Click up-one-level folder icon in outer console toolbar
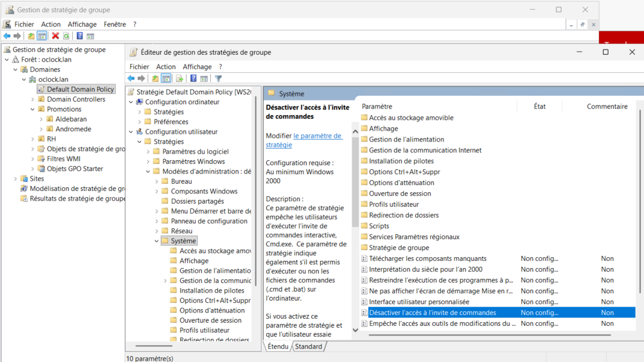644x362 pixels. point(31,36)
